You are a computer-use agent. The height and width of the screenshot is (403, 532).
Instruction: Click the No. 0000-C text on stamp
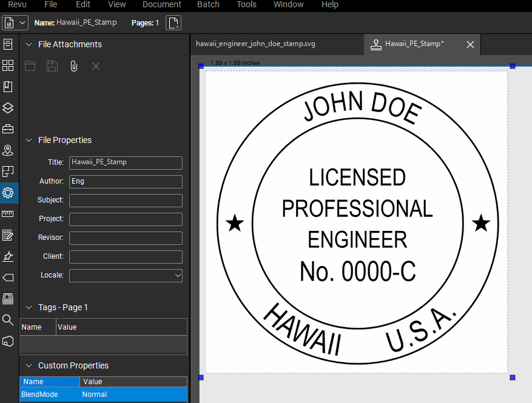(x=358, y=271)
